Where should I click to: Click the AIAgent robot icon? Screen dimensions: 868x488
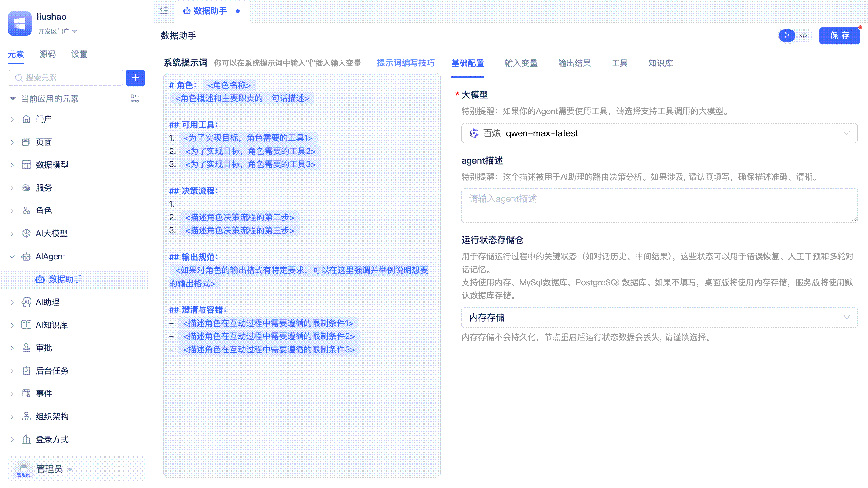coord(26,256)
